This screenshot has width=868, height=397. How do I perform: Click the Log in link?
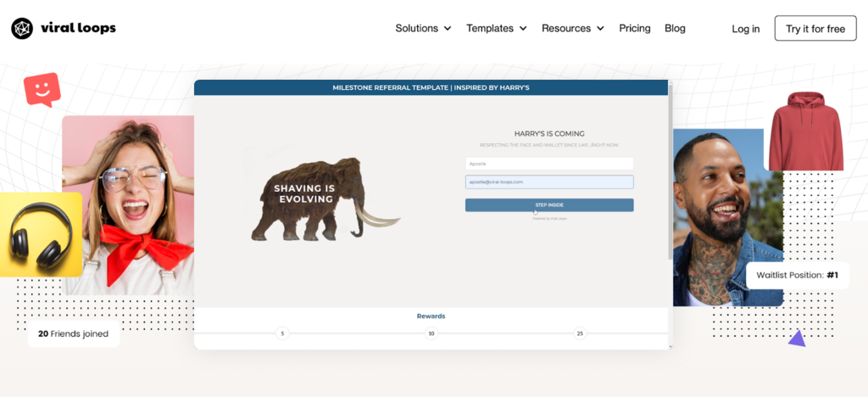point(746,29)
